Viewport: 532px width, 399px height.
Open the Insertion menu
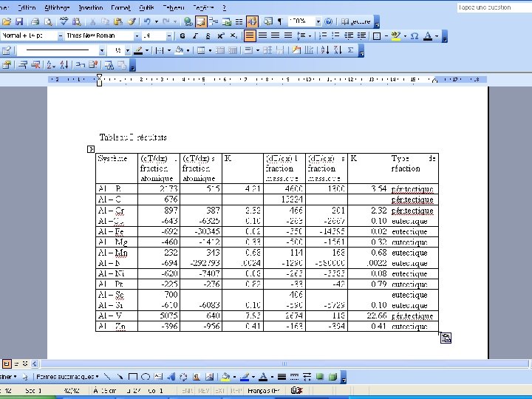[91, 7]
